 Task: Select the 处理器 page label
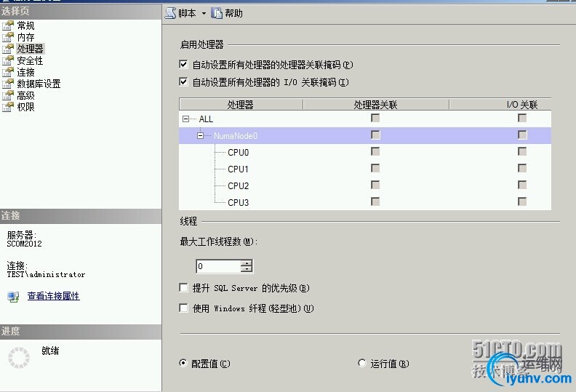tap(31, 49)
